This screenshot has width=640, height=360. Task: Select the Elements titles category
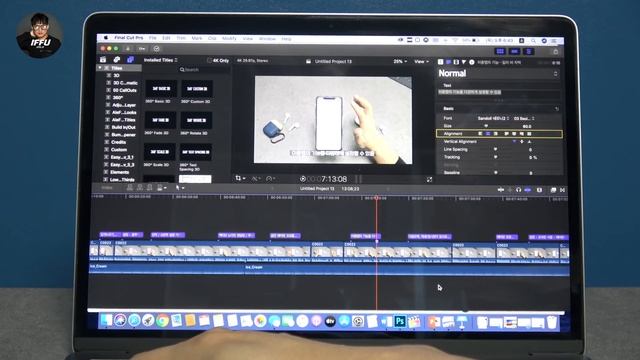(120, 172)
